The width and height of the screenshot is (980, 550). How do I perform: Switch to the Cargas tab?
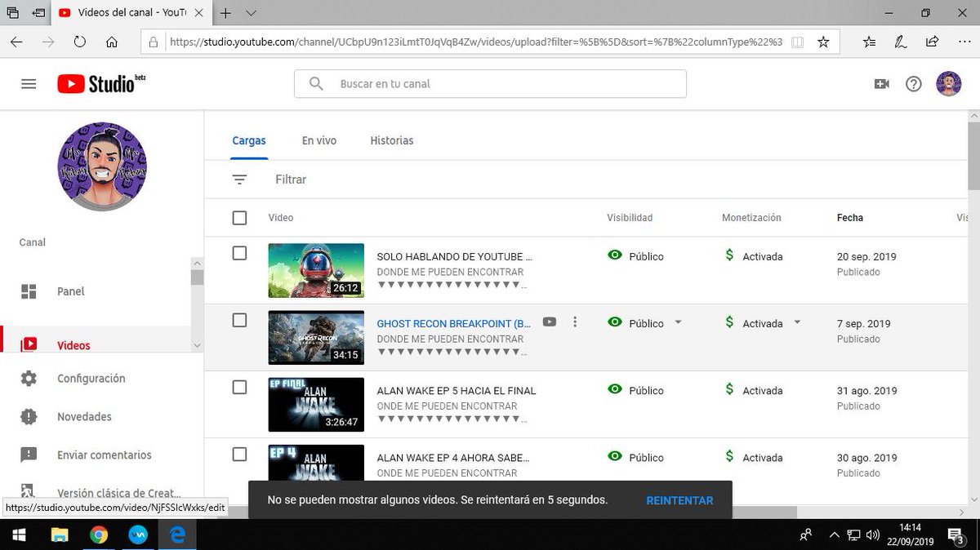point(249,140)
